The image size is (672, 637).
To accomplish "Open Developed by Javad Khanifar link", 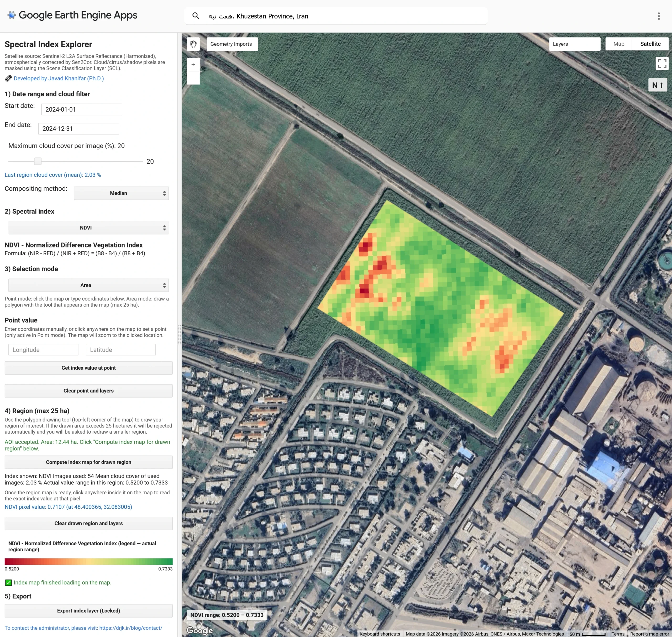I will click(59, 79).
